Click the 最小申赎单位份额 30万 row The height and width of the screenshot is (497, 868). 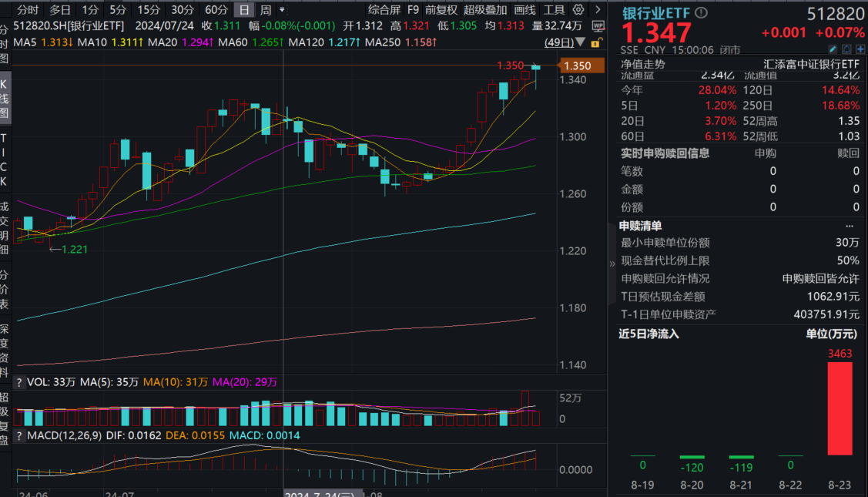coord(740,243)
